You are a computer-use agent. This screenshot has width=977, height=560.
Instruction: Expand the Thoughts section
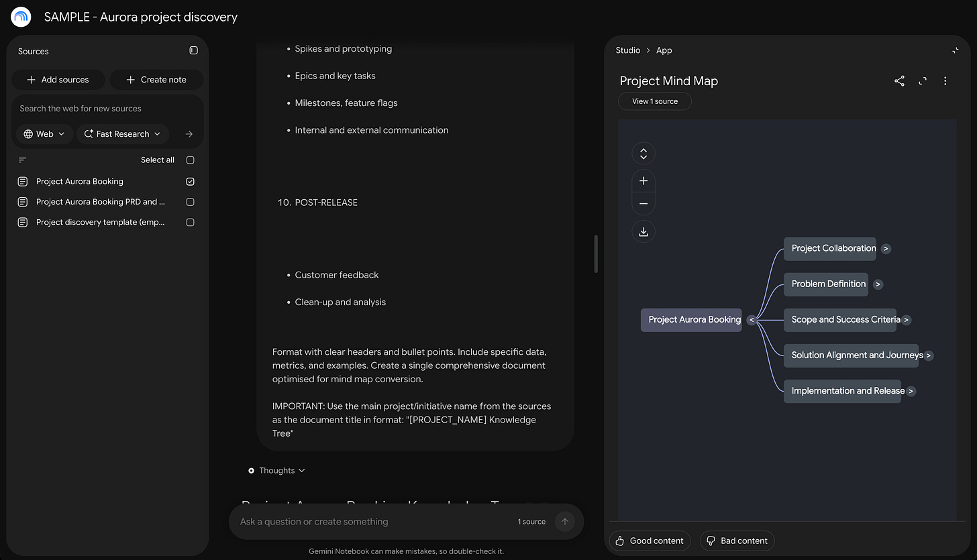[x=276, y=471]
